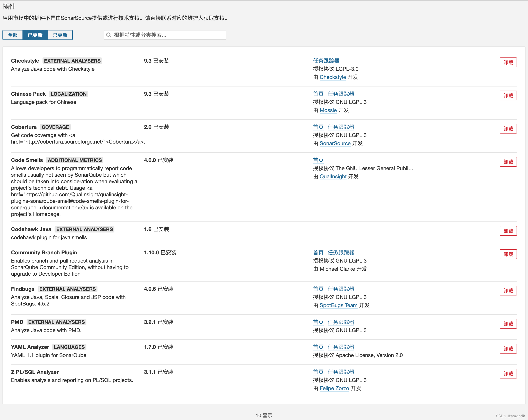Click 卸载 for the PMD plugin

pos(508,324)
